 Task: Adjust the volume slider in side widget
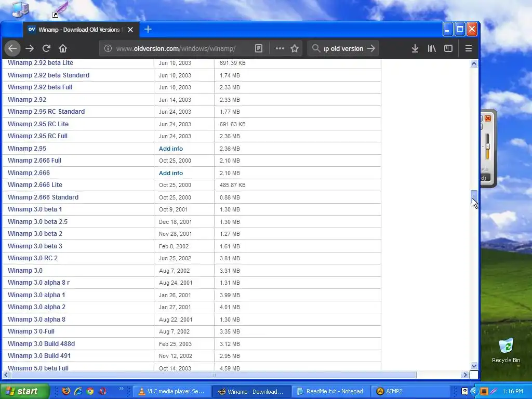(487, 147)
